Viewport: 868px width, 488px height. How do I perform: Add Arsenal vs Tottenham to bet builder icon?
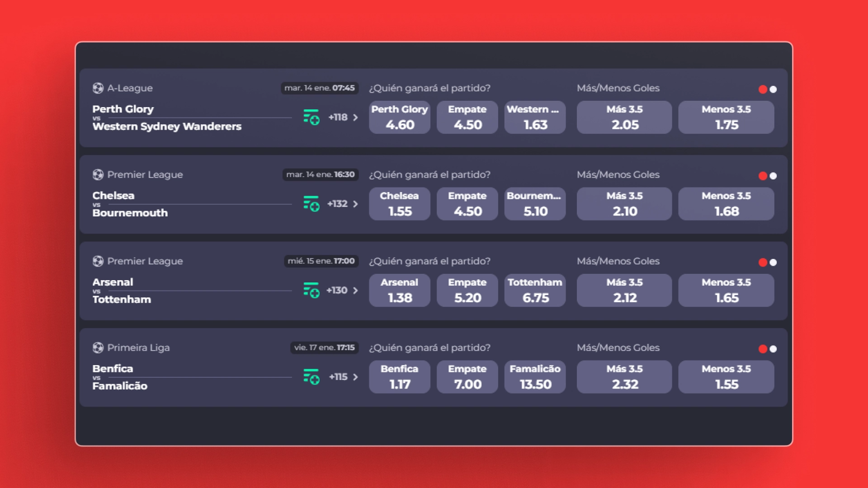coord(311,290)
